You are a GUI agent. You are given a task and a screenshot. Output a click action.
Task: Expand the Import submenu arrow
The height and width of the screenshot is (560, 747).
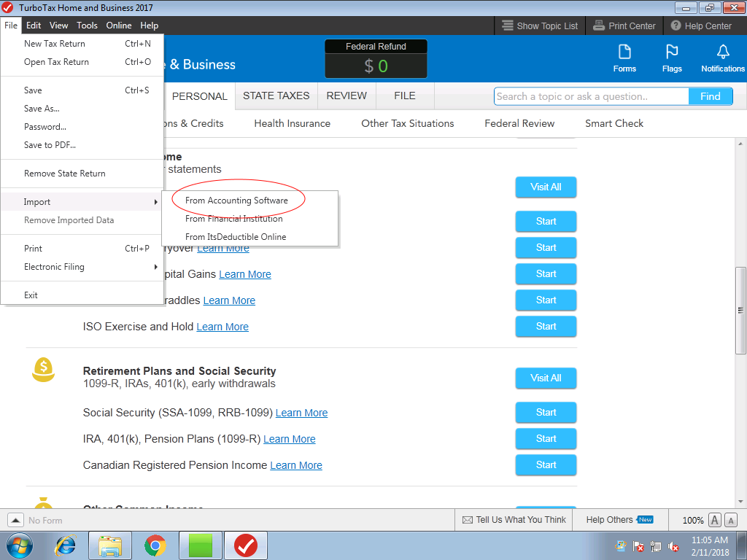[x=156, y=202]
